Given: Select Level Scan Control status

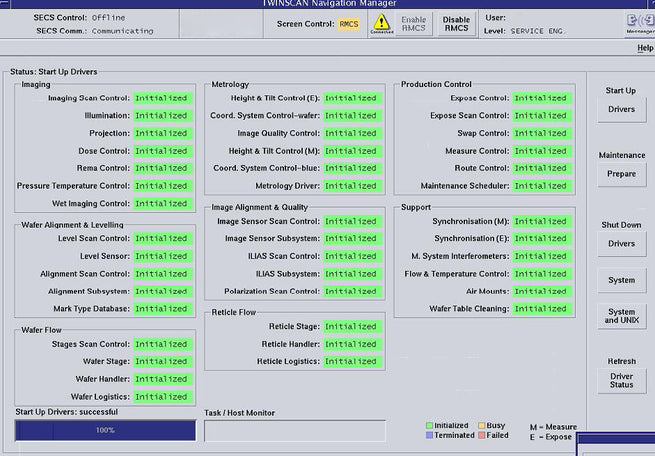Looking at the screenshot, I should coord(162,238).
